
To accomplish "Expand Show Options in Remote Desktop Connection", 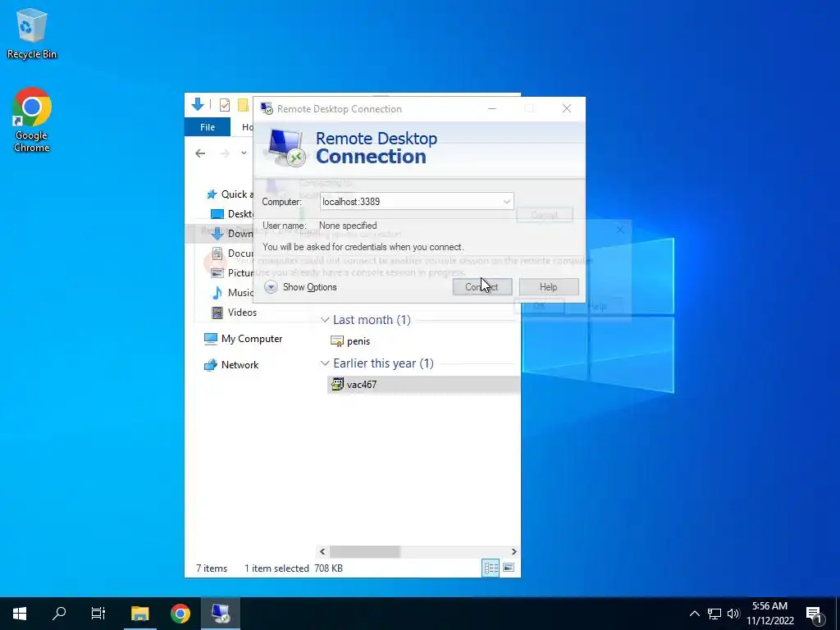I will coord(300,287).
